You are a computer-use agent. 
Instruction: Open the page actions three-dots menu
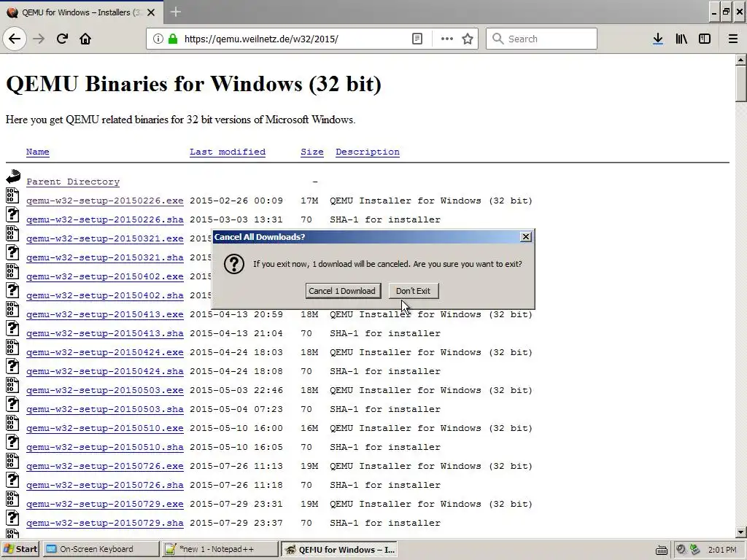[x=447, y=39]
